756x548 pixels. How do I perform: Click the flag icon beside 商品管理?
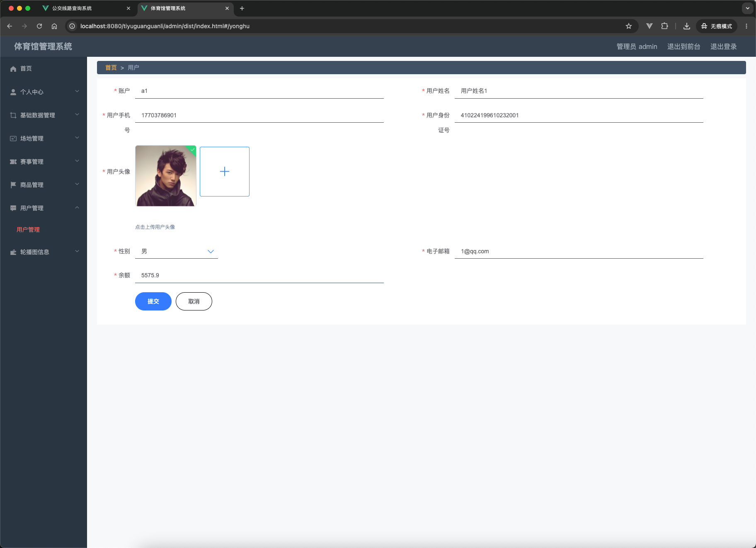(x=13, y=185)
